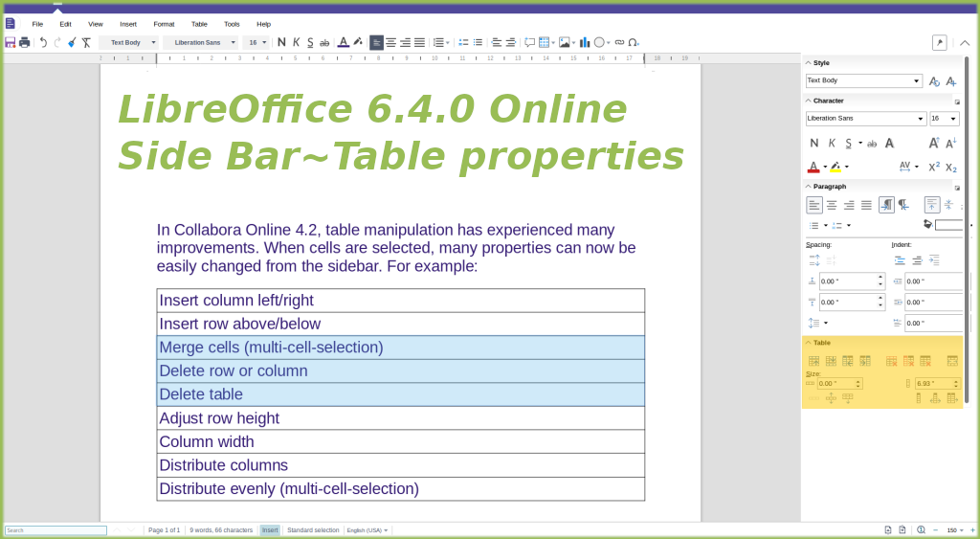Open font name dropdown in top toolbar
The width and height of the screenshot is (980, 539).
coord(200,42)
